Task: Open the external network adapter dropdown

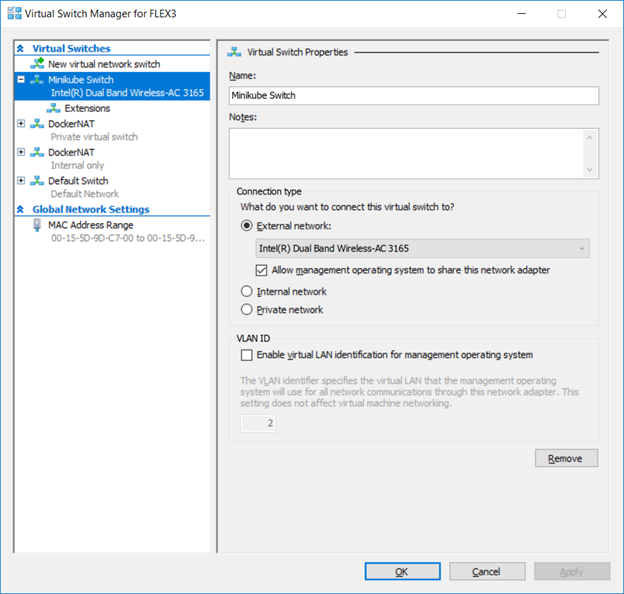Action: [x=422, y=249]
